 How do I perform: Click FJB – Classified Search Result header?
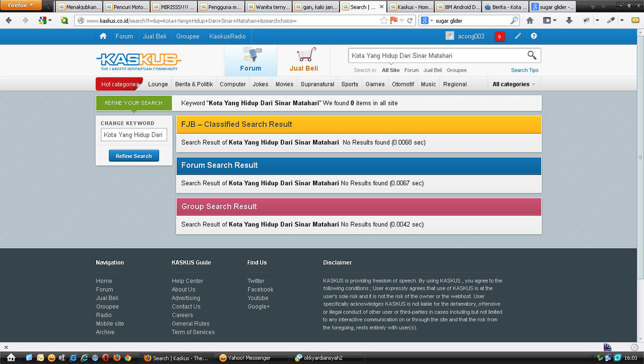coord(359,124)
